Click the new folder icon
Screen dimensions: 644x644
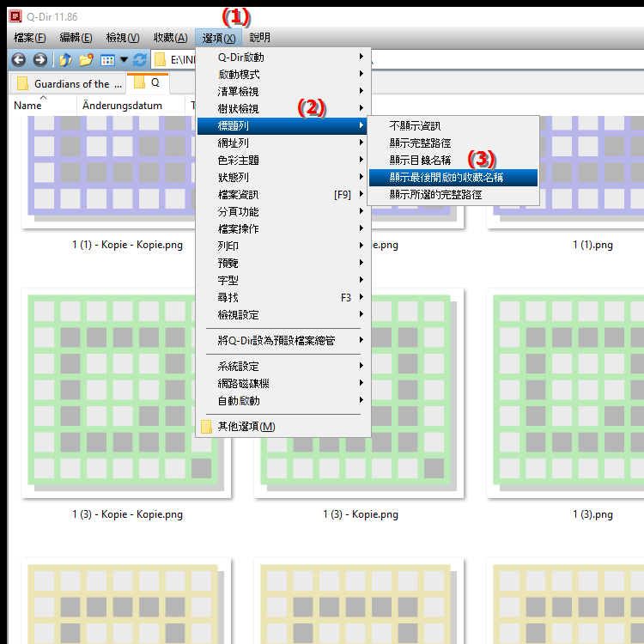[86, 60]
